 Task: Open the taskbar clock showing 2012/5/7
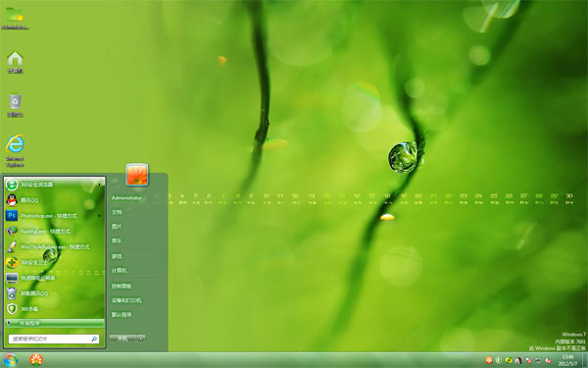(x=567, y=360)
